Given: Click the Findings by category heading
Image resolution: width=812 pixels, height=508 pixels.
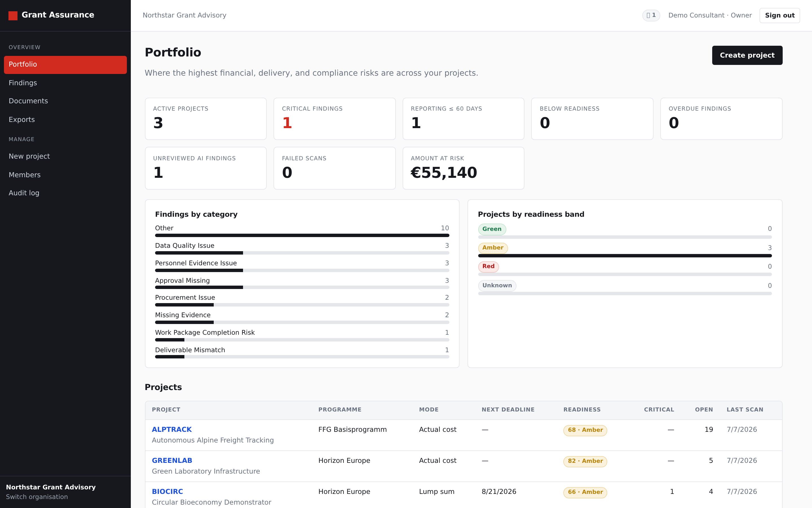Looking at the screenshot, I should click(196, 214).
